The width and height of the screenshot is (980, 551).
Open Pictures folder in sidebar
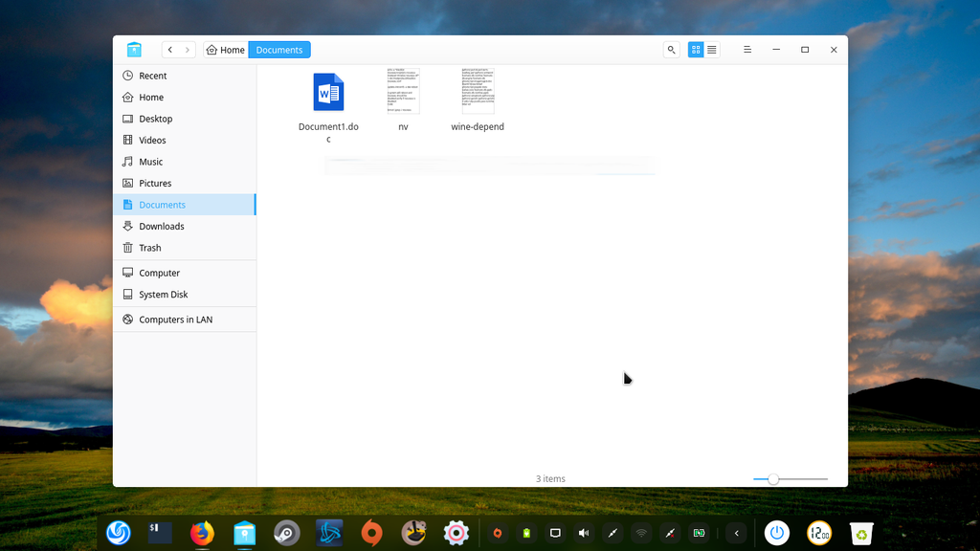(x=185, y=183)
